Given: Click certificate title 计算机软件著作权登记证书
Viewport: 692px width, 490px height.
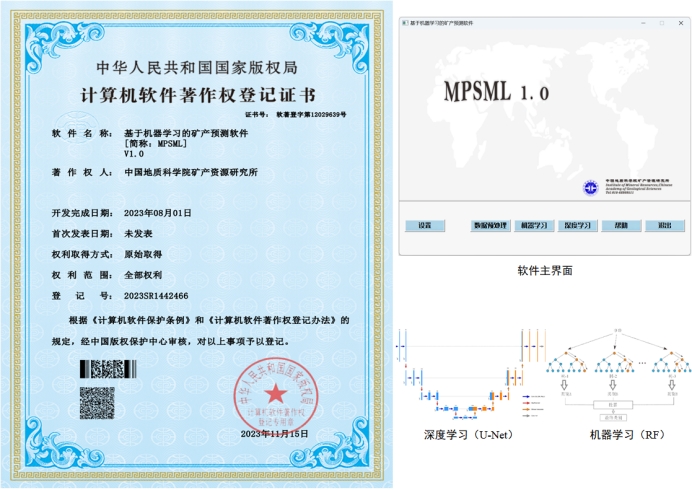Looking at the screenshot, I should coord(198,95).
